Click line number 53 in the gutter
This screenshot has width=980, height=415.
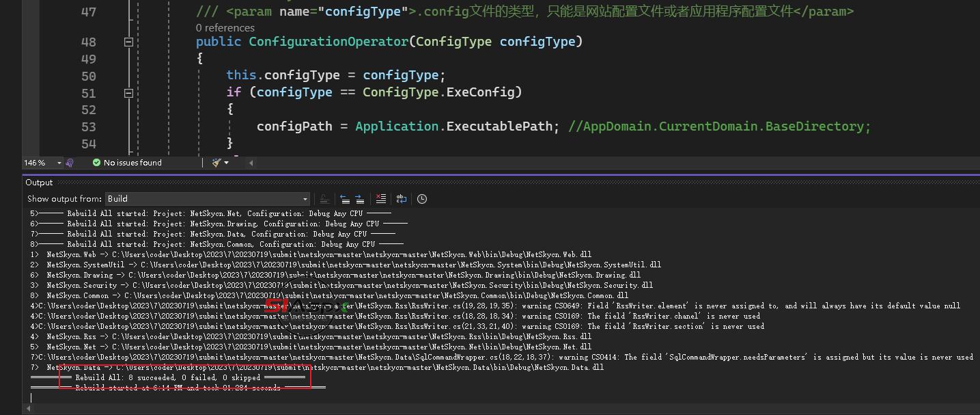(89, 126)
